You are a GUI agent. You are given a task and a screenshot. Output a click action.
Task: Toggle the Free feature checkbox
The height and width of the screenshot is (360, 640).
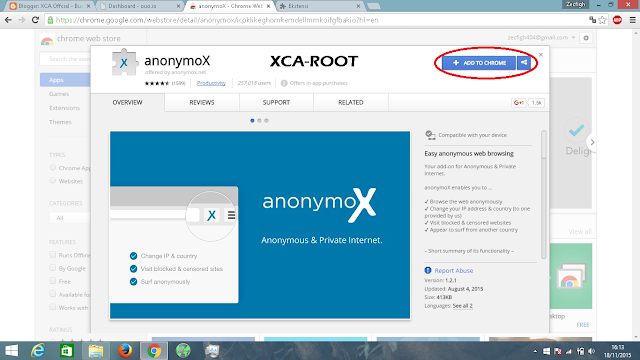(x=52, y=281)
